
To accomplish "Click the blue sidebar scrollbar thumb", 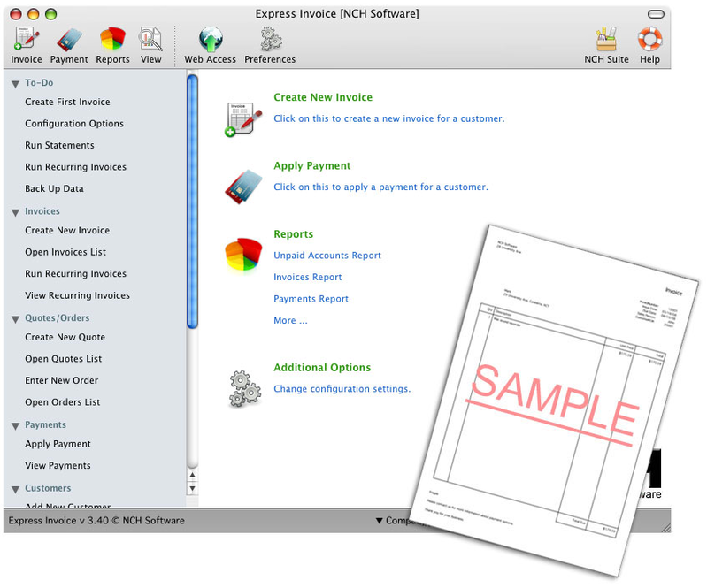I will pos(192,202).
